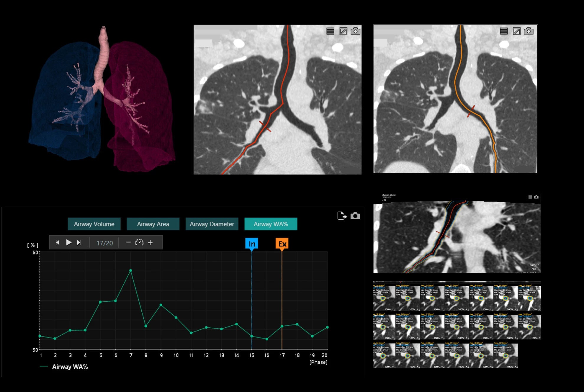Viewport: 584px width, 392px height.
Task: Open the layout menu icon in the red-centerline CT view
Action: point(330,31)
